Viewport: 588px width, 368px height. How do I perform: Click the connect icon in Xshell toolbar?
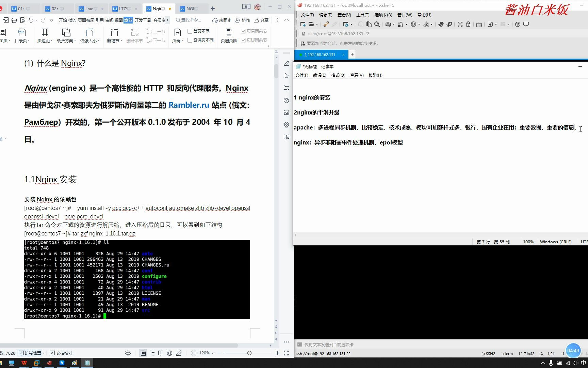coord(326,24)
